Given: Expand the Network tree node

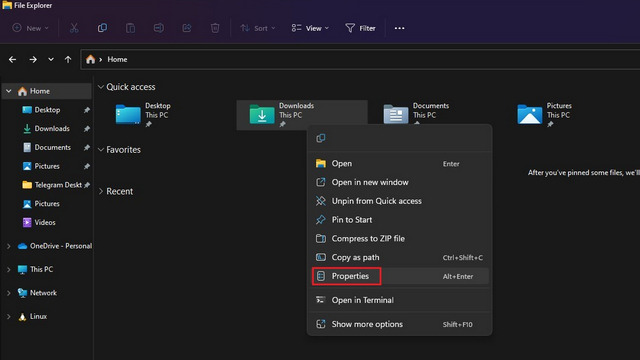Looking at the screenshot, I should tap(9, 293).
